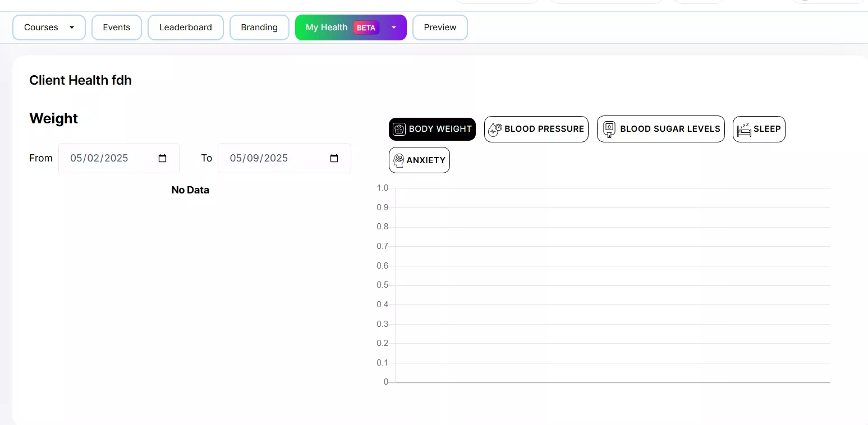Click the Client Health fdh heading
This screenshot has width=868, height=425.
coord(80,80)
